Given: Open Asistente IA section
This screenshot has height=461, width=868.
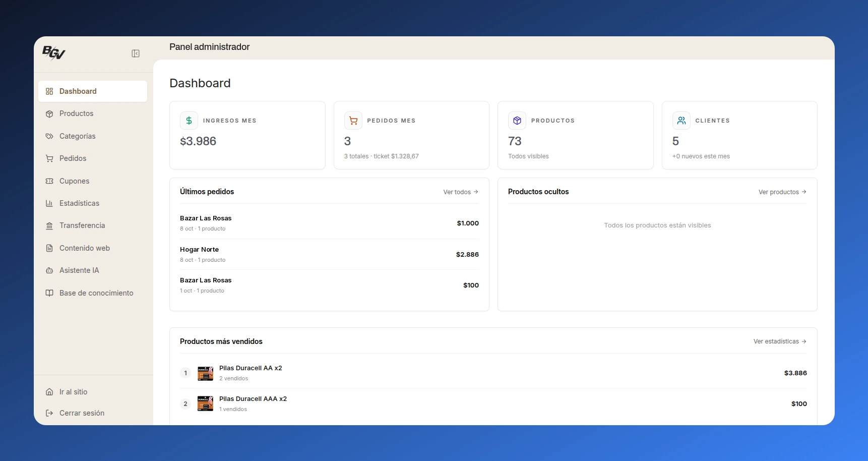Looking at the screenshot, I should [x=93, y=270].
